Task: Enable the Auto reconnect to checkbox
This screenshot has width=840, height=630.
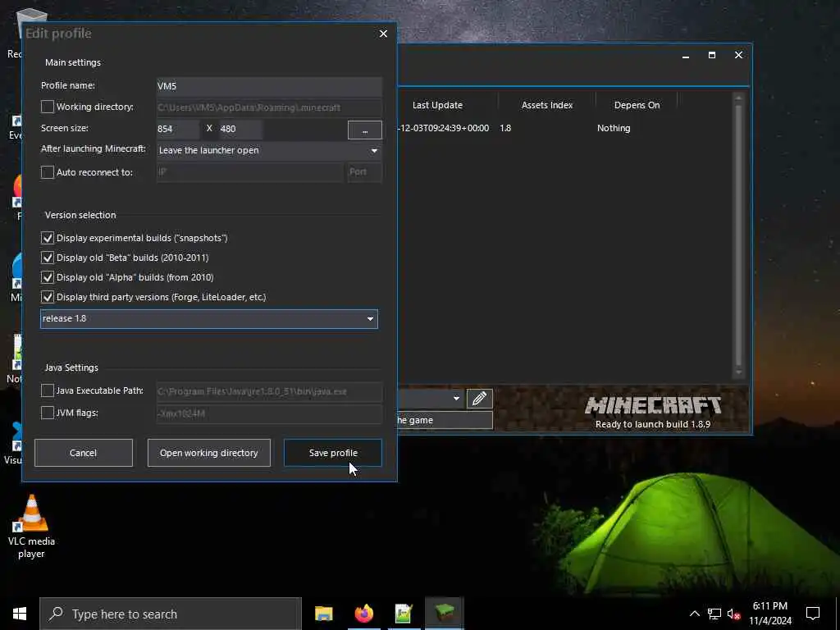Action: [x=47, y=172]
